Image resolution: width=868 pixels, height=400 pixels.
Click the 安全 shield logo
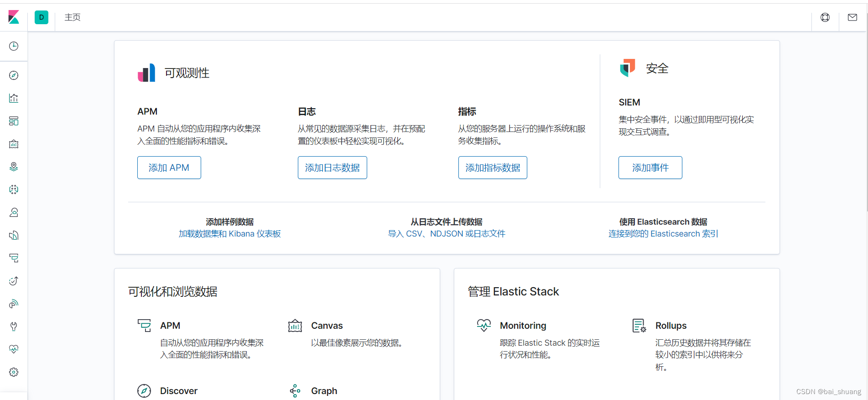[628, 68]
